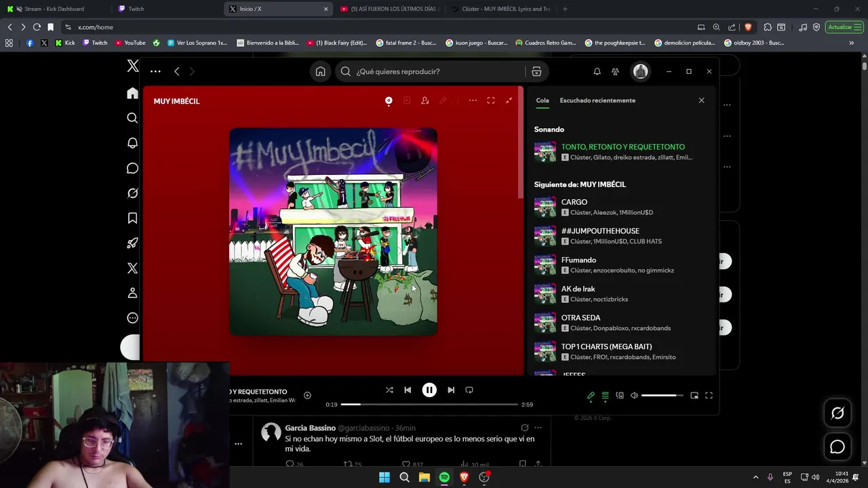Open X profile in sidebar
Screen dimensions: 868x488
(132, 293)
